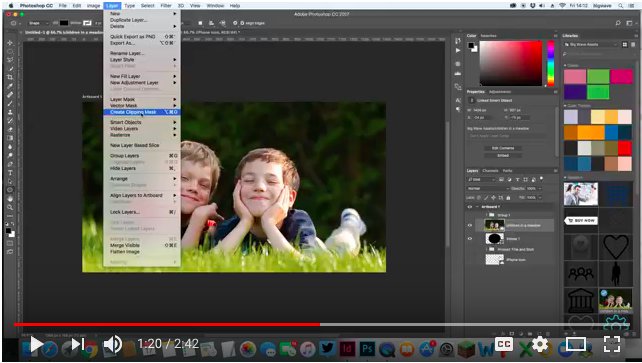Select the Brush tool

point(10,103)
